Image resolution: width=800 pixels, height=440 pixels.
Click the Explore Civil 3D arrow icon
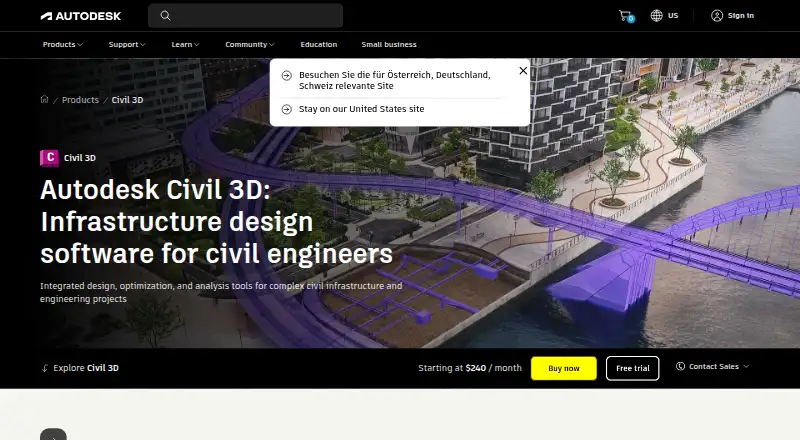45,368
